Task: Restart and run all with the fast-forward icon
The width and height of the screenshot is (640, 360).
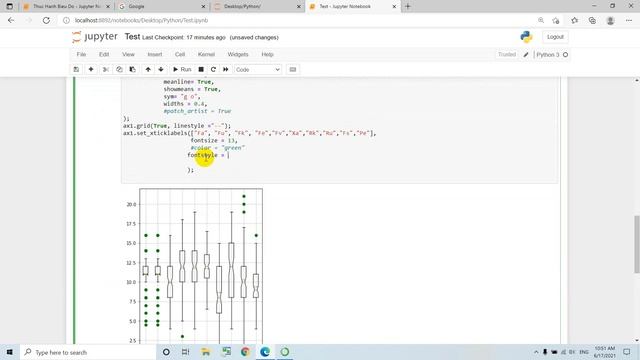Action: click(226, 69)
